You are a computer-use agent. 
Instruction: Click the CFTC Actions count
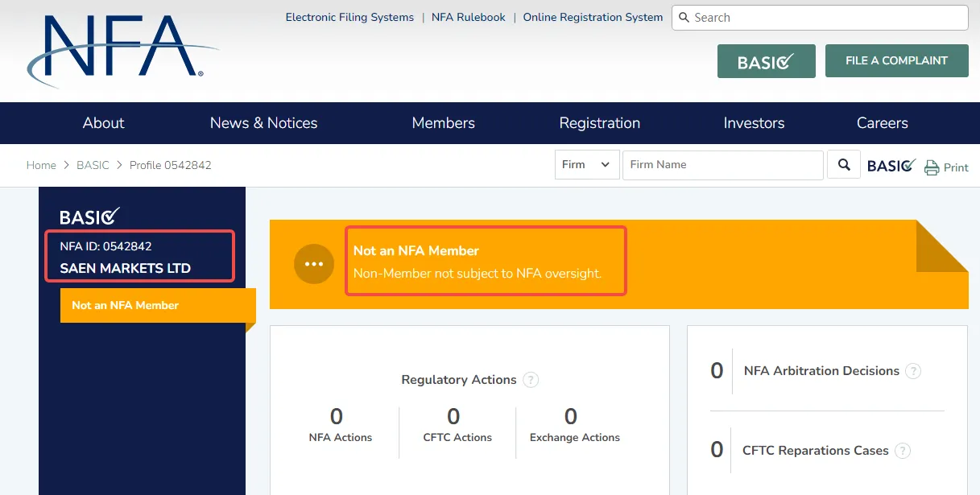[453, 417]
